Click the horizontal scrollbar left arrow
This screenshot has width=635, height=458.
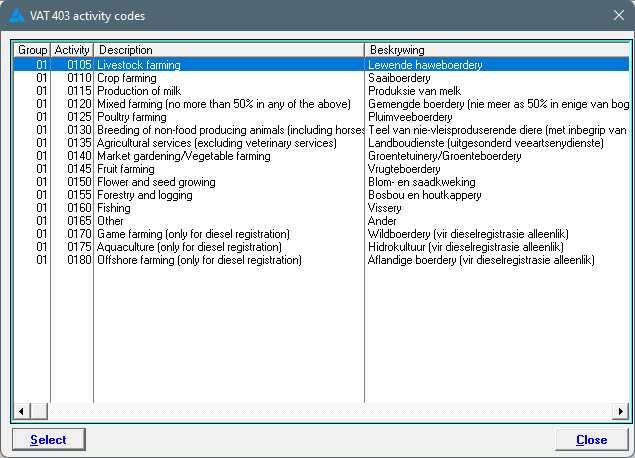click(21, 411)
